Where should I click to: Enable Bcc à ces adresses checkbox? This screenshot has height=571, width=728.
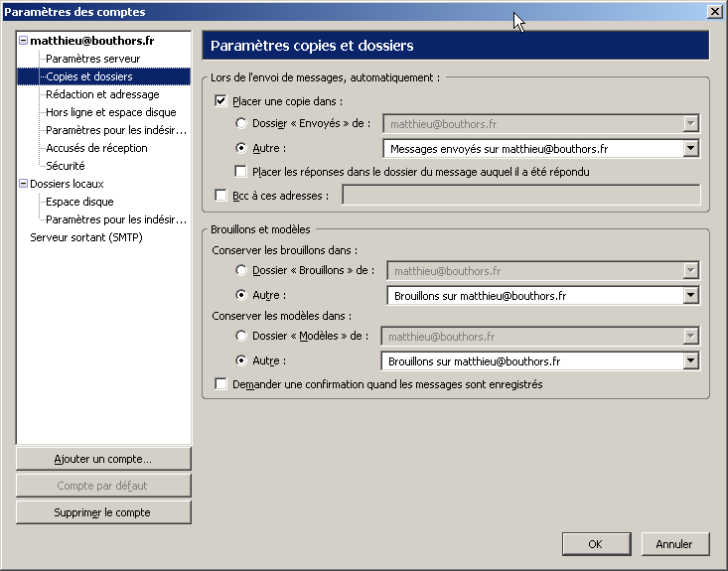tap(220, 196)
